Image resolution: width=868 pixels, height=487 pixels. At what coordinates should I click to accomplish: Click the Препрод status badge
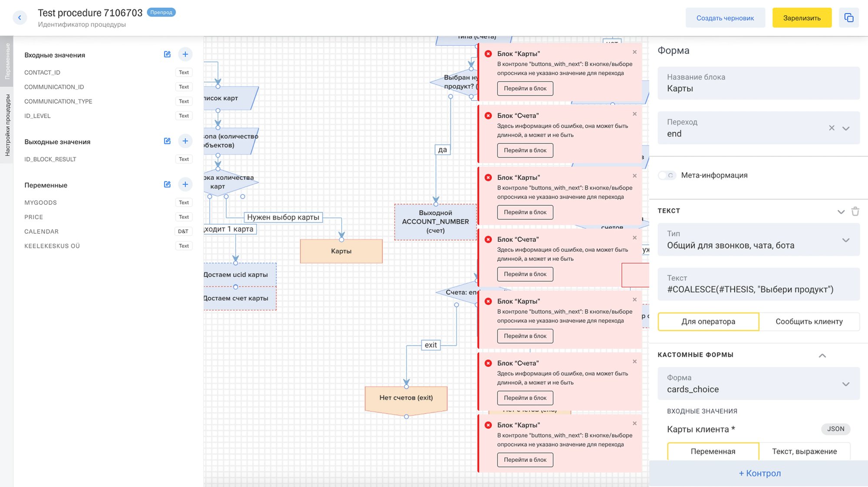[x=161, y=12]
